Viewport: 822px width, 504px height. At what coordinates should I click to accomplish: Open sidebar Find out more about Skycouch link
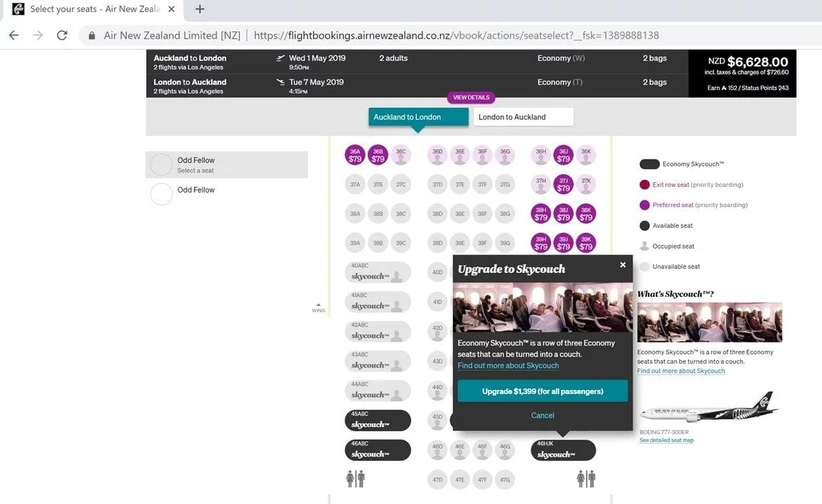pos(681,371)
